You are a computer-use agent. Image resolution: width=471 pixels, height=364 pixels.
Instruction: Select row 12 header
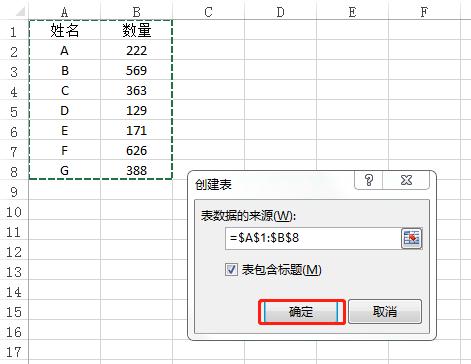point(14,251)
